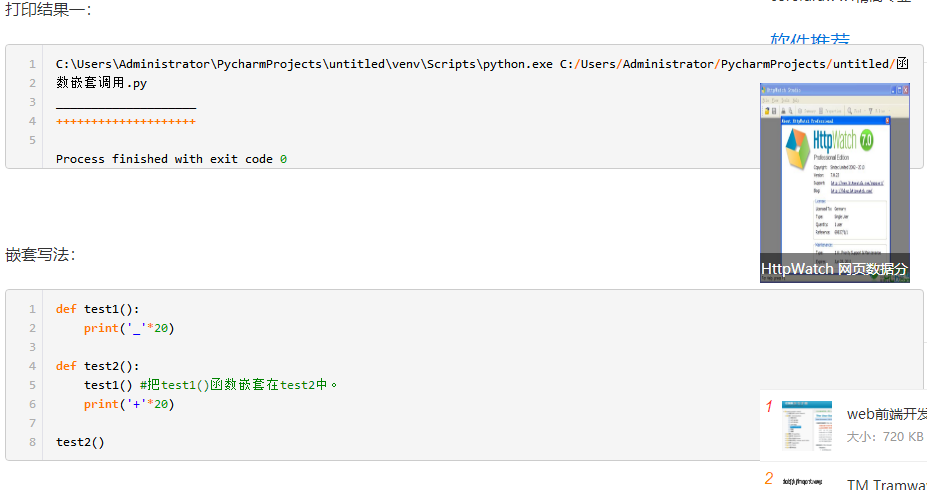Click the 'Process finished with exit code 0' line

click(171, 159)
